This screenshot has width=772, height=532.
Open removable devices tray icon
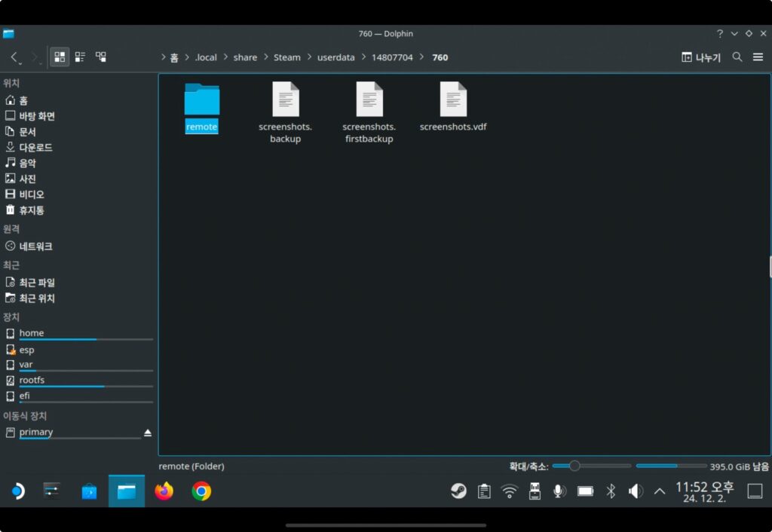(x=535, y=491)
